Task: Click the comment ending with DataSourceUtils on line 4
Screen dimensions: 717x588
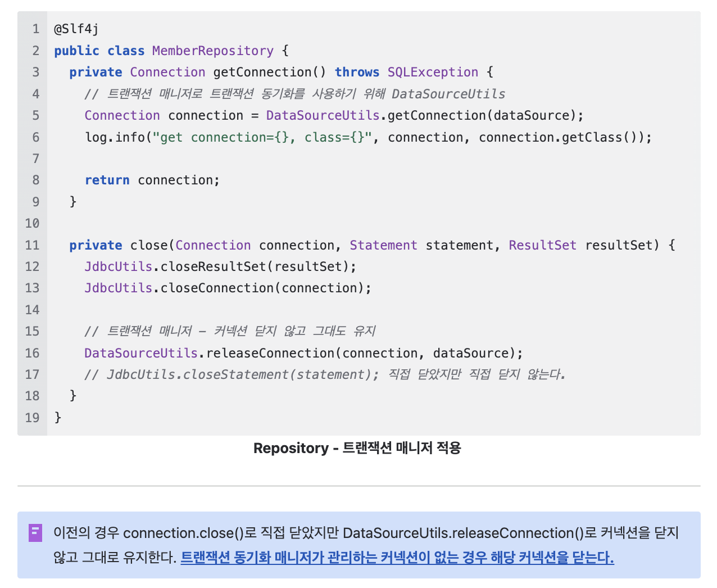Action: [x=295, y=94]
